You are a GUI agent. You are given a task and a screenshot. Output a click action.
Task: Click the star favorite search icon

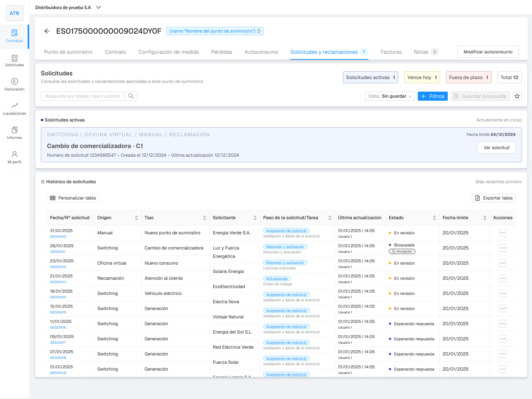coord(517,96)
